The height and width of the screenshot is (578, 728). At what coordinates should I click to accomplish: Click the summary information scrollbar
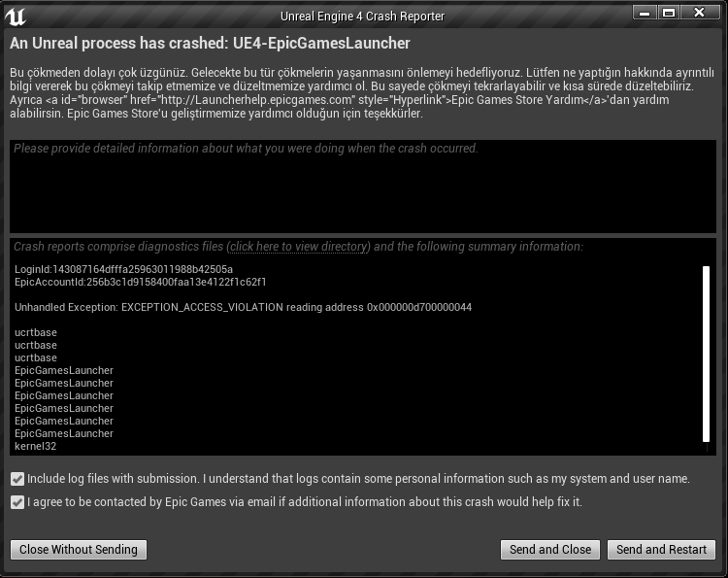coord(706,354)
